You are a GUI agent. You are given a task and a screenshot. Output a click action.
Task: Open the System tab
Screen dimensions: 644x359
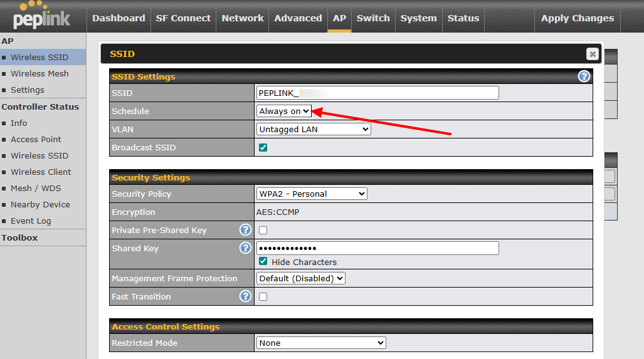[x=418, y=18]
